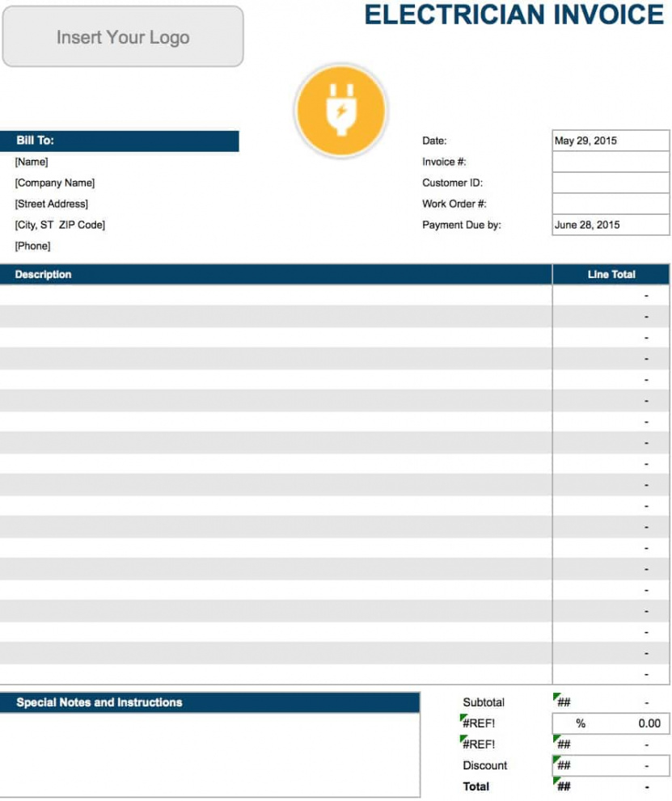Click the Description column header
The width and height of the screenshot is (672, 801).
[276, 274]
